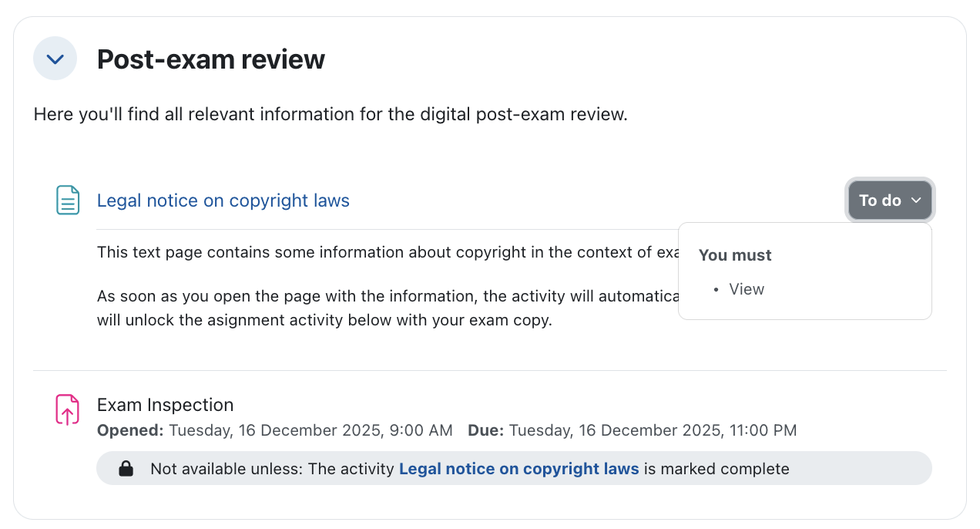Click the Due date of Exam Inspection
This screenshot has width=980, height=529.
[653, 430]
